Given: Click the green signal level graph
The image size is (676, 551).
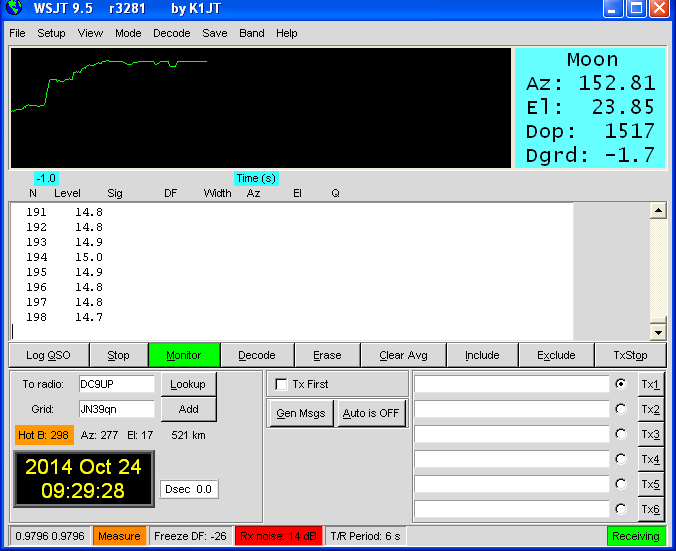Looking at the screenshot, I should (260, 108).
